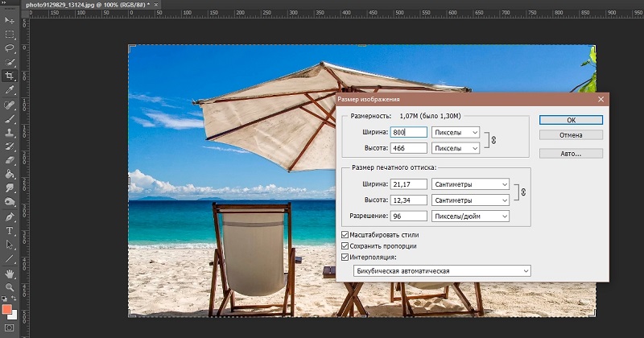Select the Hand tool
644x338 pixels.
tap(10, 272)
